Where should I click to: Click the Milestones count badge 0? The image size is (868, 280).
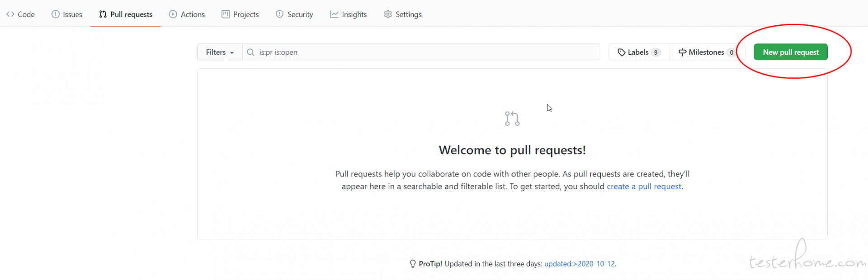pyautogui.click(x=731, y=52)
